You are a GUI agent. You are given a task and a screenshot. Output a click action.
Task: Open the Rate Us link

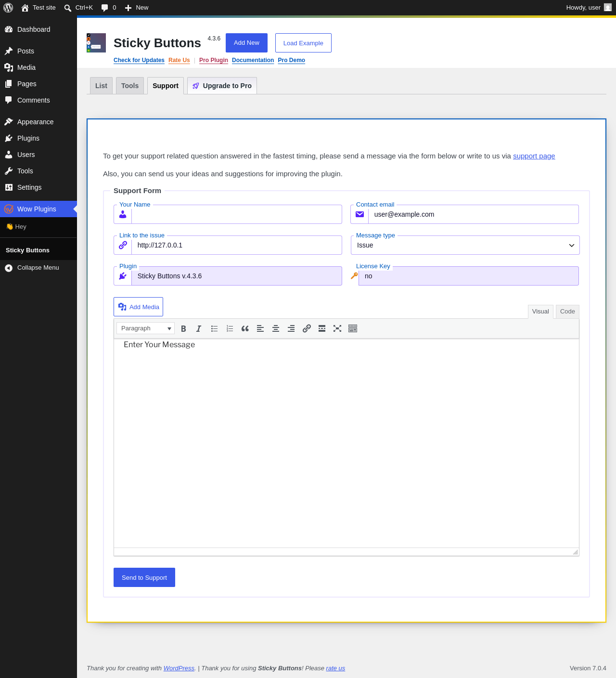(x=179, y=60)
